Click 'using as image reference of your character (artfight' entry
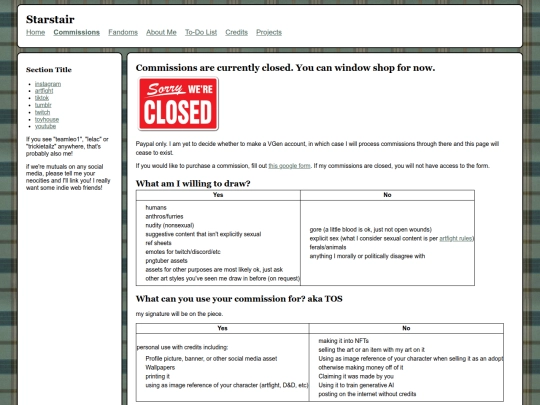Viewport: 540px width, 405px height. click(227, 385)
